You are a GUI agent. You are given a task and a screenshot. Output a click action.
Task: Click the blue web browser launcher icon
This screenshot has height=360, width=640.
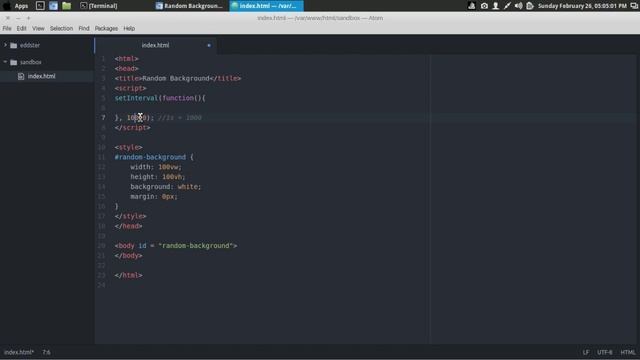(53, 6)
